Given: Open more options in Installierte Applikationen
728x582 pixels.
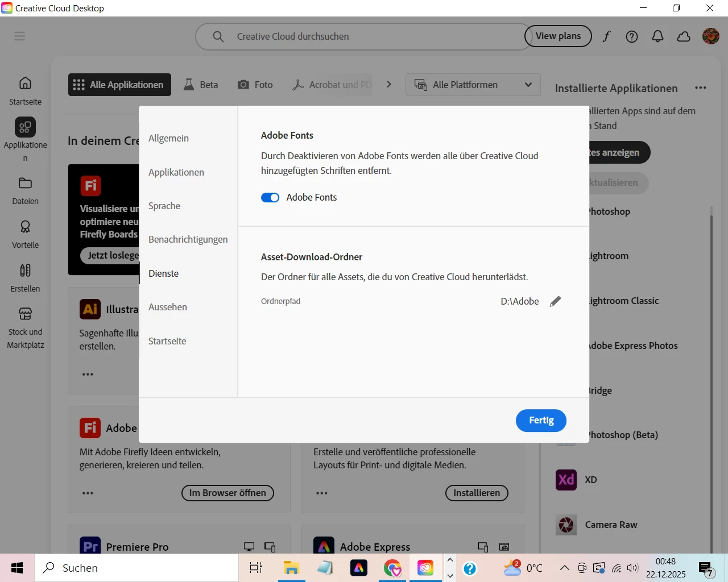Looking at the screenshot, I should pos(701,88).
